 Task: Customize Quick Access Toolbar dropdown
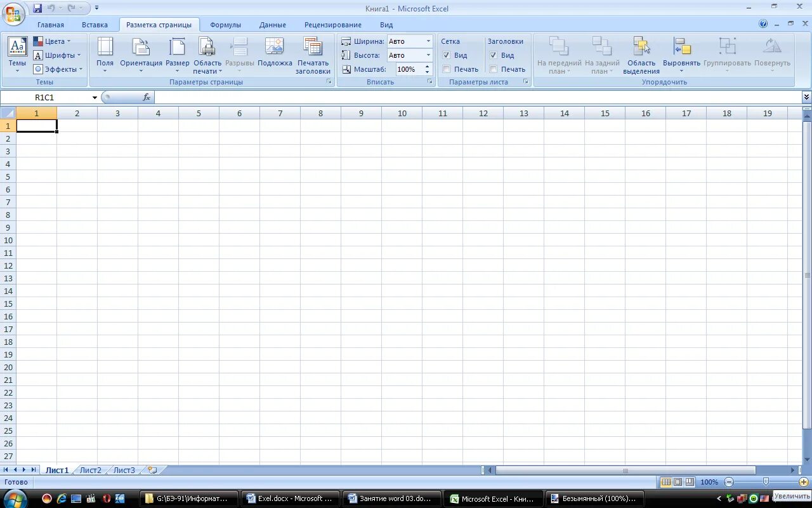[x=97, y=8]
